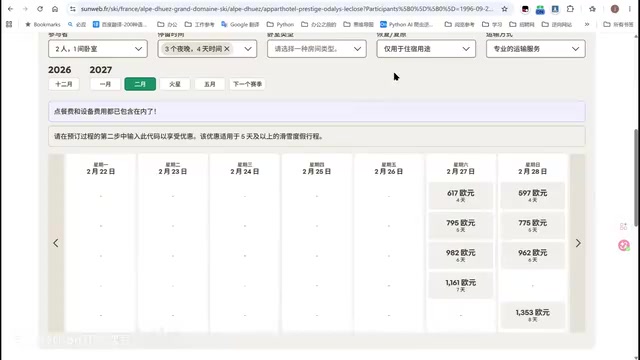This screenshot has width=640, height=360.
Task: Choose 597 欧元 4-day option on Feb 28
Action: 533,196
